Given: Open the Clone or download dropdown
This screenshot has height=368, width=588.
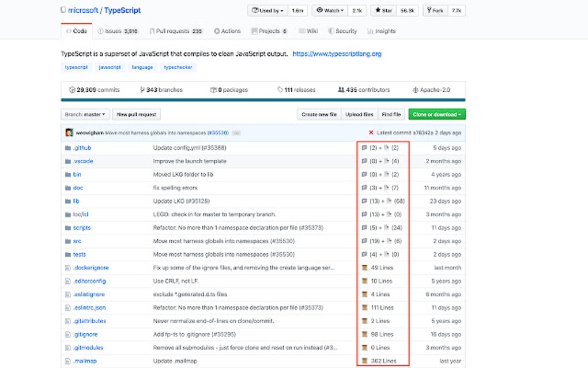Looking at the screenshot, I should coord(437,114).
